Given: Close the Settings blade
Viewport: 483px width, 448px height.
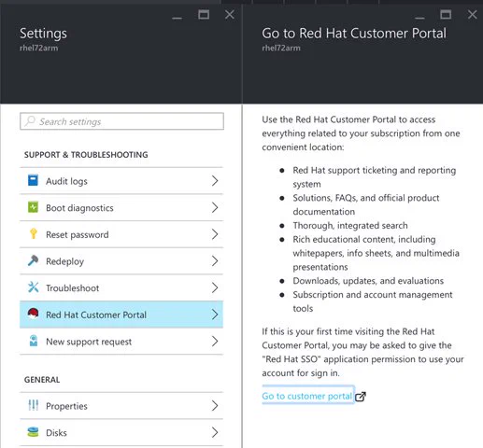Looking at the screenshot, I should tap(230, 15).
